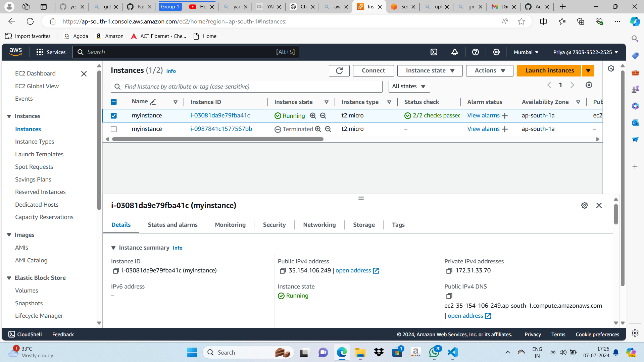The width and height of the screenshot is (644, 362).
Task: Zoom in filter on Terminated state
Action: [x=318, y=129]
